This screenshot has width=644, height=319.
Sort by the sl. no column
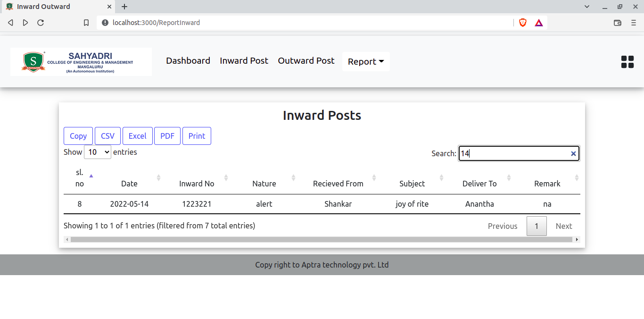(80, 178)
